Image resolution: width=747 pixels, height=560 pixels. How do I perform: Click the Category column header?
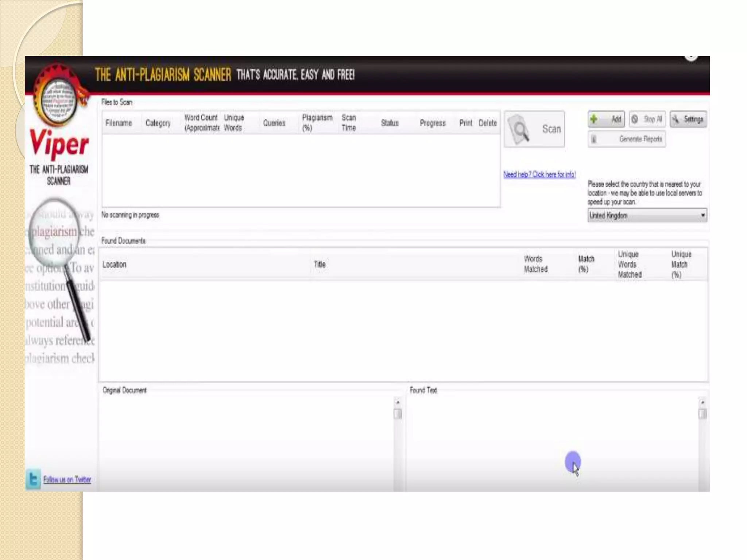[158, 123]
